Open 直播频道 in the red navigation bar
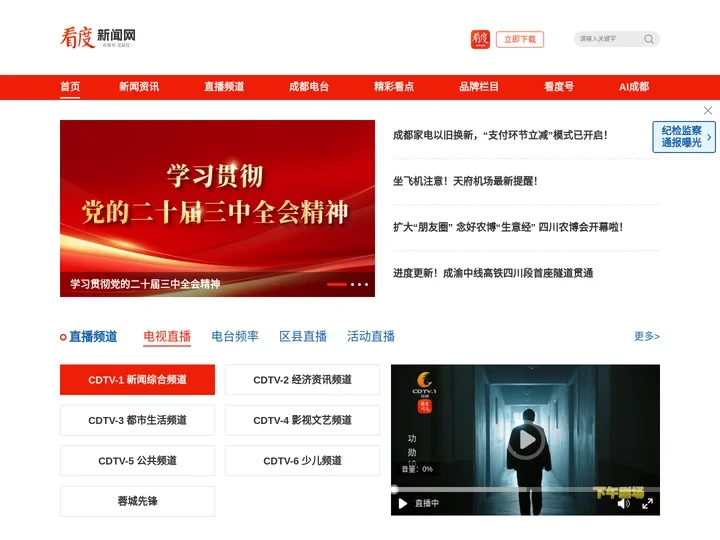Screen dimensions: 720x540 pyautogui.click(x=224, y=86)
